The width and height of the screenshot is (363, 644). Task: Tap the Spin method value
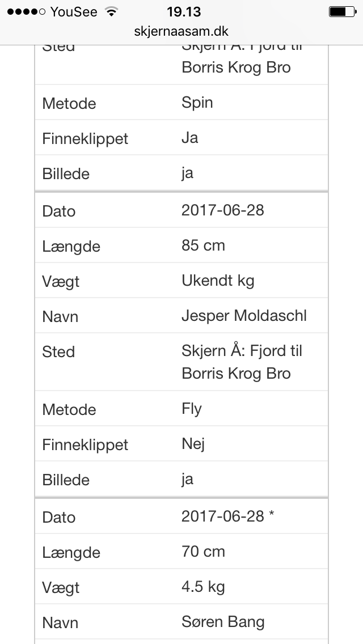[x=197, y=103]
